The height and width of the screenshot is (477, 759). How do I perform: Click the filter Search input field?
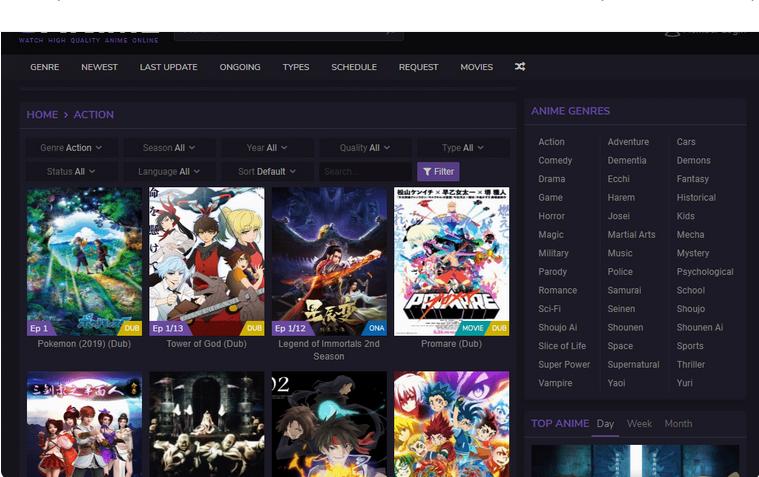365,171
